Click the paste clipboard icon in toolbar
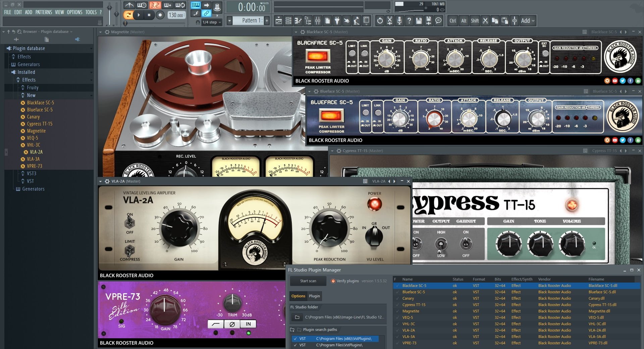The image size is (644, 349). click(x=504, y=21)
